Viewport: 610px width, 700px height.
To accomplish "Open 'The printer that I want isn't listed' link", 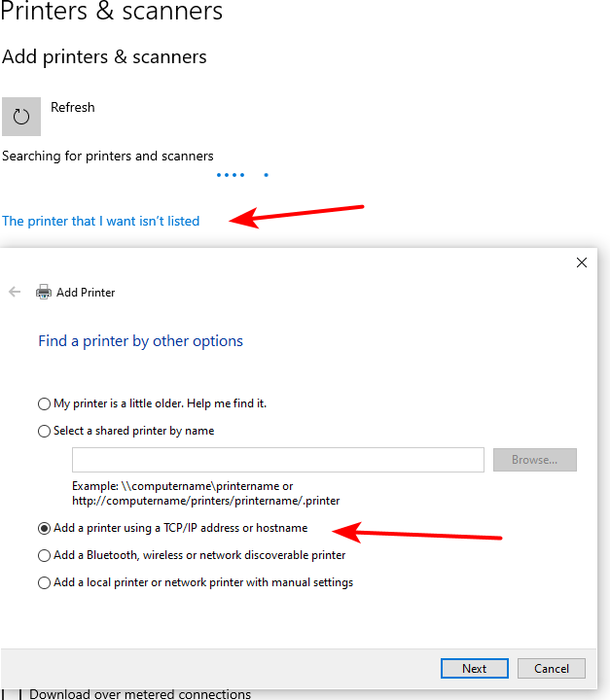I will [100, 221].
